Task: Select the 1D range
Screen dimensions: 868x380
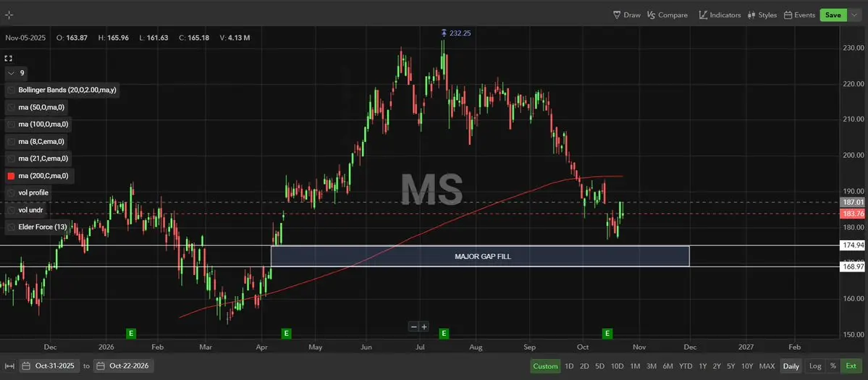Action: click(x=569, y=366)
